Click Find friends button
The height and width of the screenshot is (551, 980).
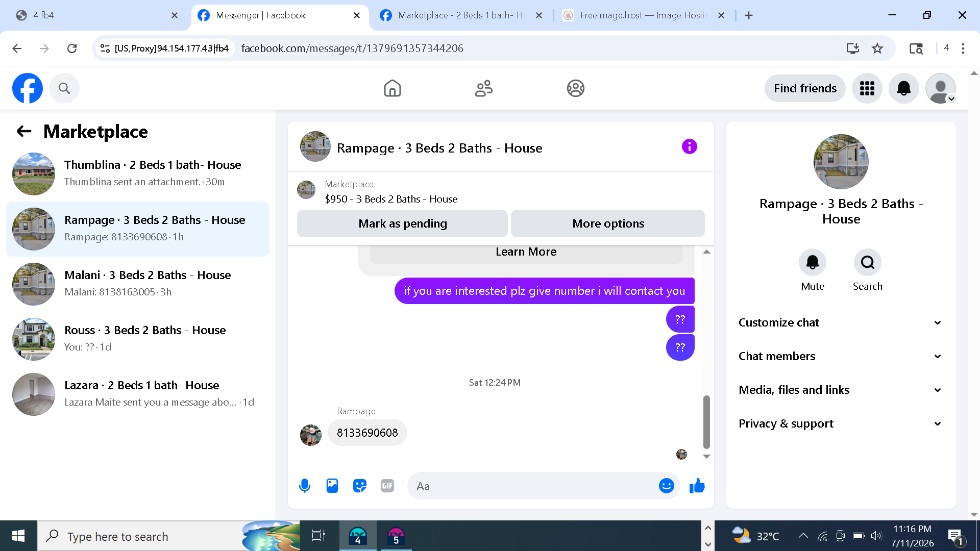point(805,88)
